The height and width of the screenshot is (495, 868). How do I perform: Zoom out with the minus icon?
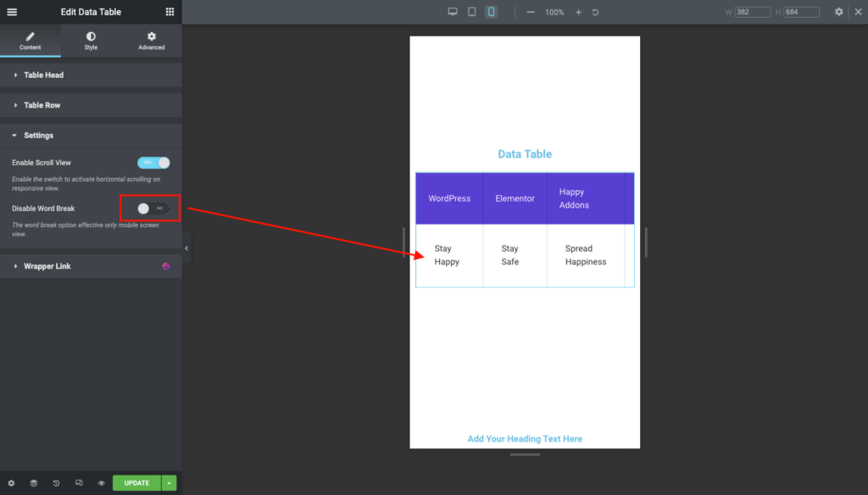click(531, 12)
